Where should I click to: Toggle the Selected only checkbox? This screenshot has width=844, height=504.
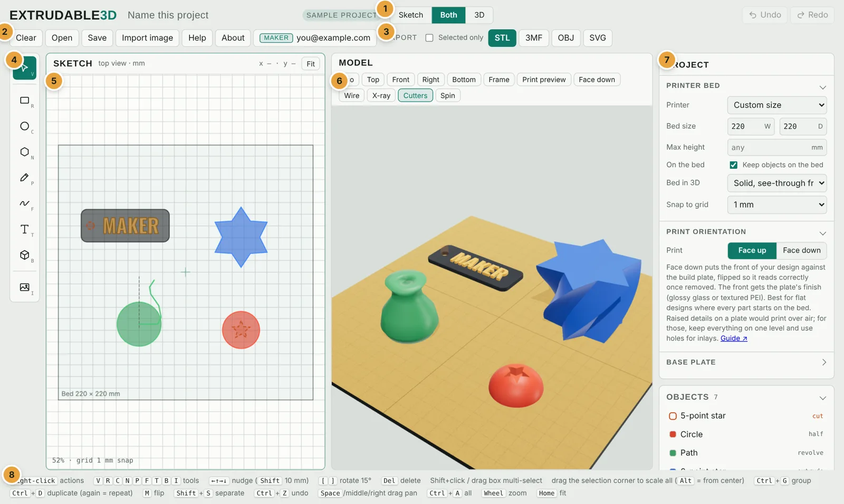click(x=429, y=38)
